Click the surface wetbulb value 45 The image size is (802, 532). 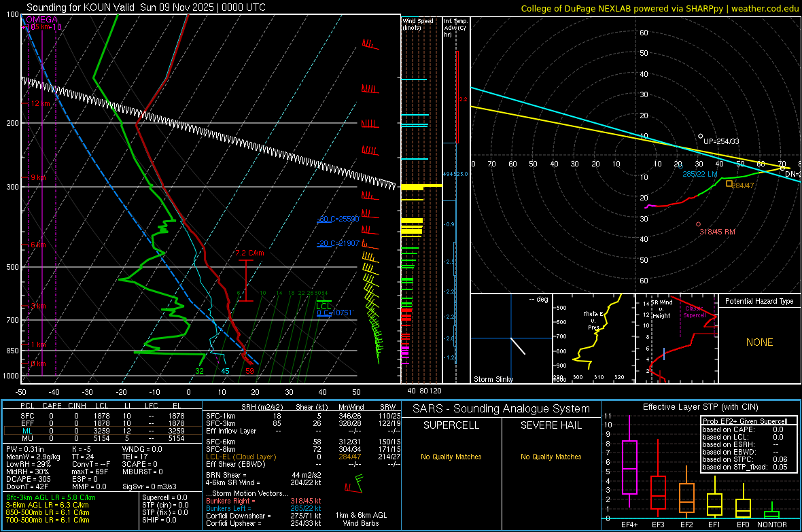tap(225, 372)
